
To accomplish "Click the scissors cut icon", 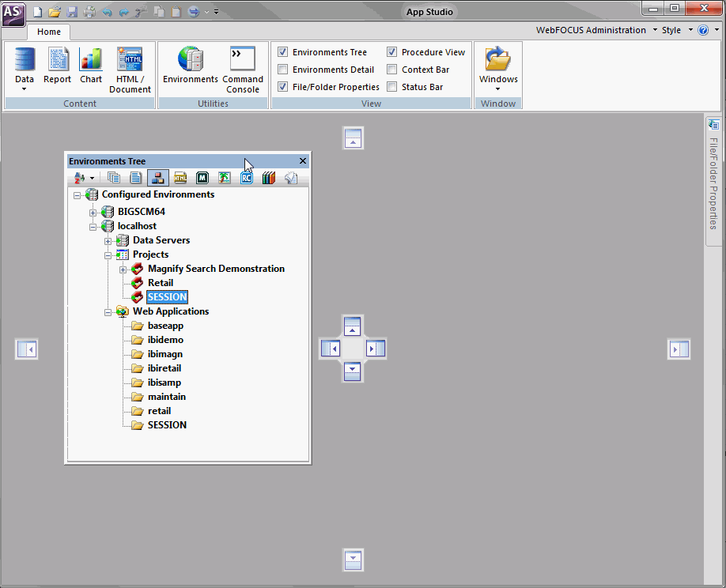I will [142, 12].
